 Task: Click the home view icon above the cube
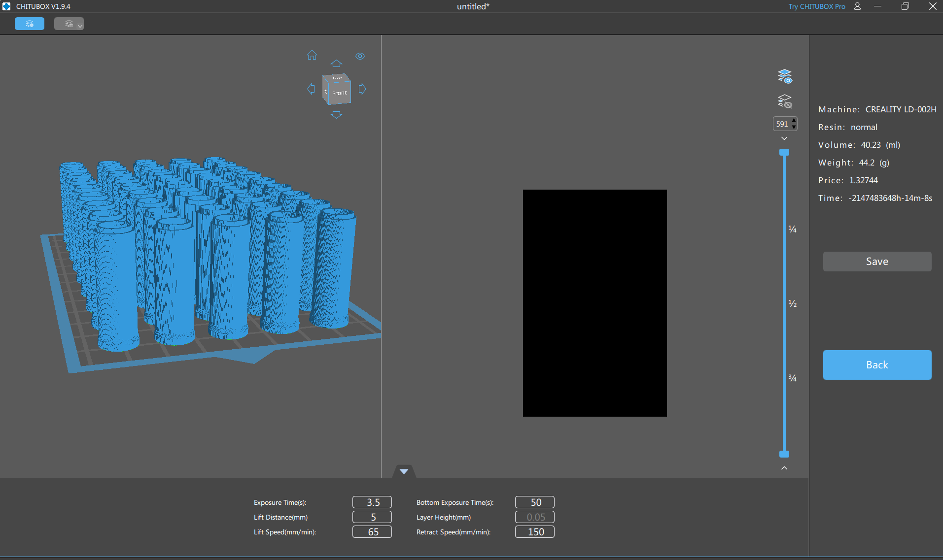(x=312, y=55)
